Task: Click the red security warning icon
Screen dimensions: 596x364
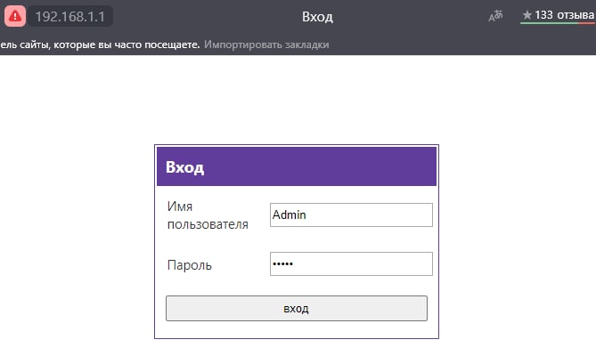Action: (x=13, y=16)
